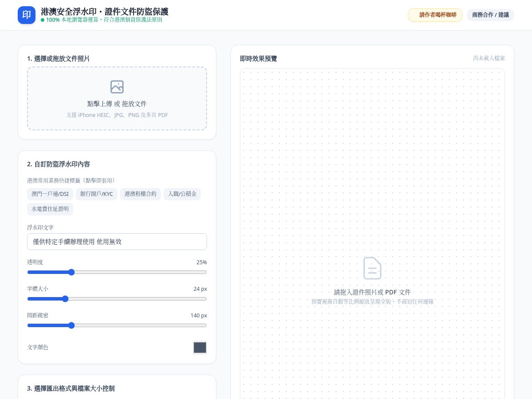532x399 pixels.
Task: Click the 25% transparency value
Action: [x=202, y=262]
